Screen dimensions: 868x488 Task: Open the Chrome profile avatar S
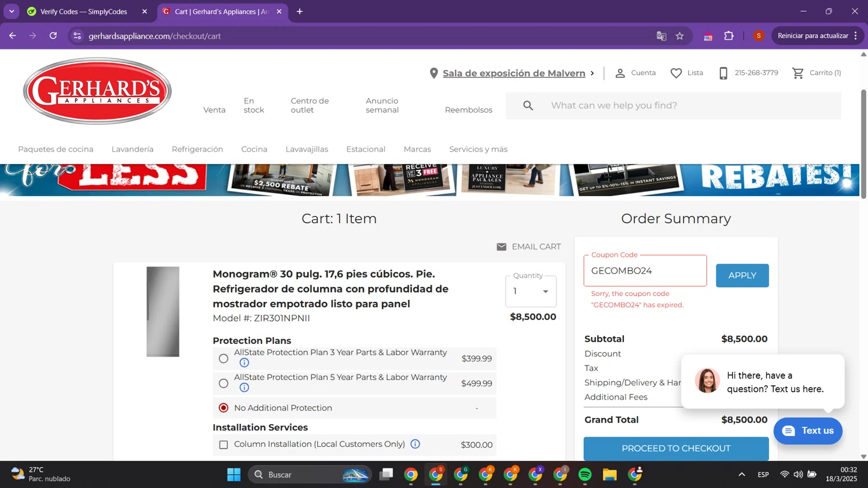759,36
